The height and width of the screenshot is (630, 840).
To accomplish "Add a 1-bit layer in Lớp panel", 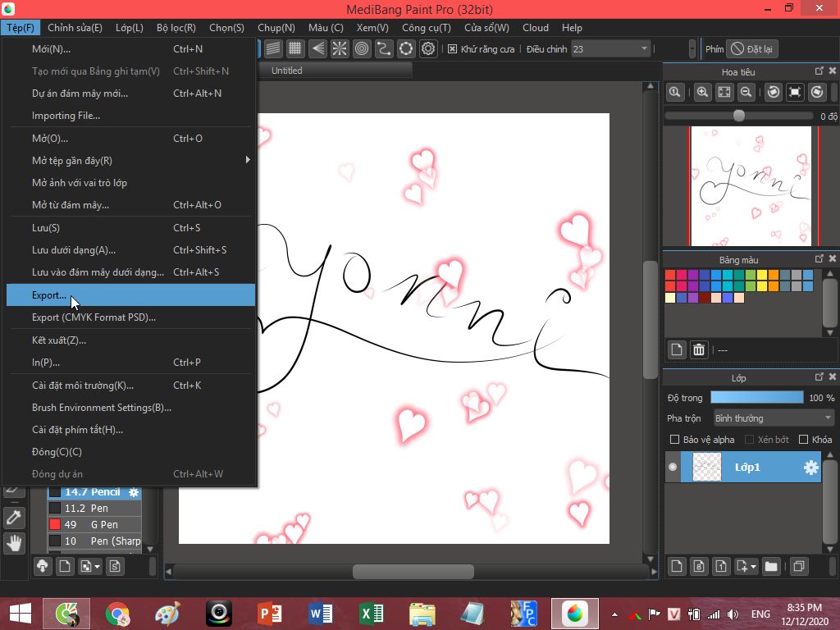I will 721,566.
